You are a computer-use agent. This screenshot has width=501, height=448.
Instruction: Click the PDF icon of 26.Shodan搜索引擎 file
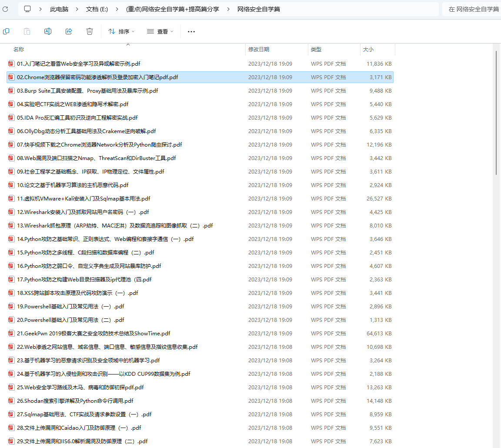pyautogui.click(x=11, y=401)
